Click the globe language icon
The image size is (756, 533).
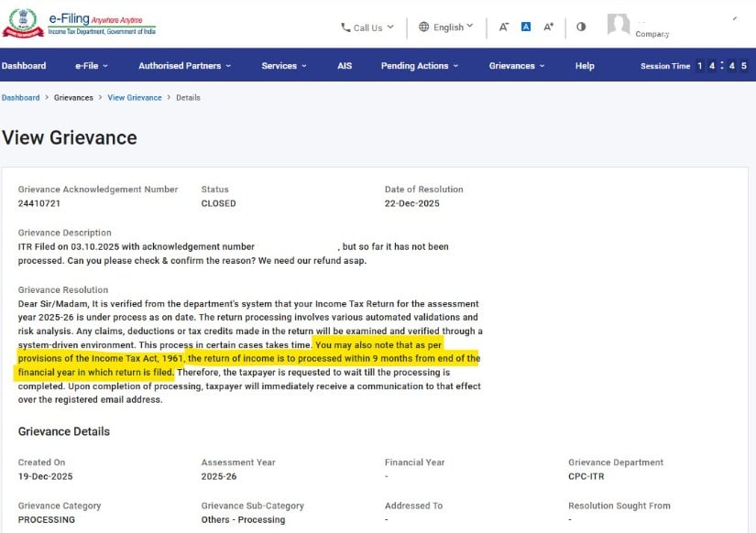point(423,27)
